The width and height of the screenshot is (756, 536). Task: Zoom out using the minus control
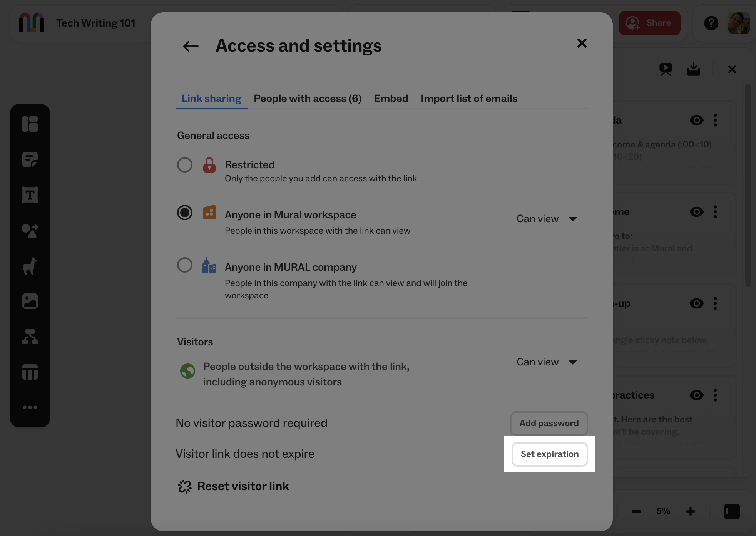pos(636,511)
